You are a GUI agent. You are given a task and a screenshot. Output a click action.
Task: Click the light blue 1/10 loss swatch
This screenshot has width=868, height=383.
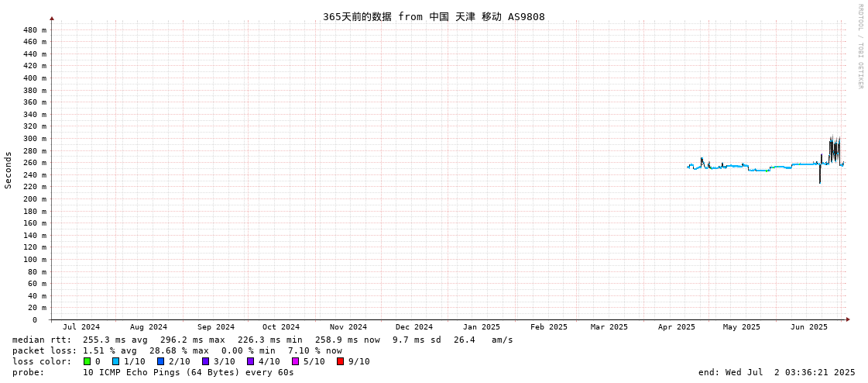click(x=115, y=361)
